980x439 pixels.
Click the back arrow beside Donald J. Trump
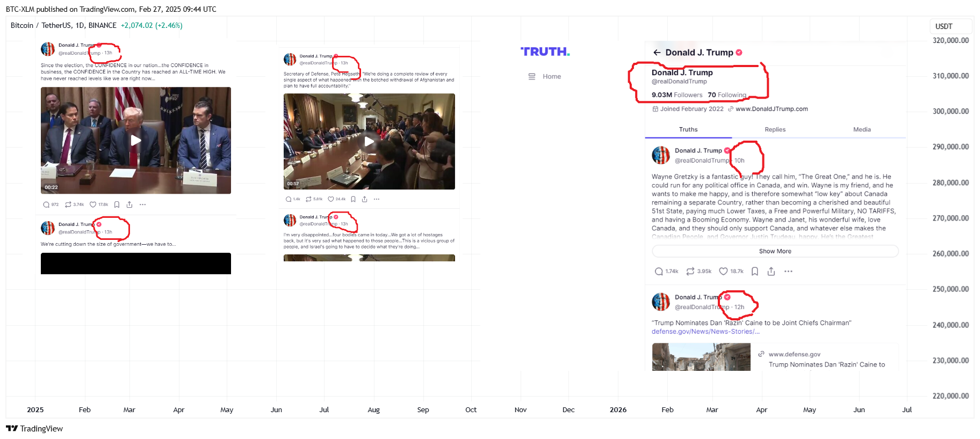click(657, 53)
